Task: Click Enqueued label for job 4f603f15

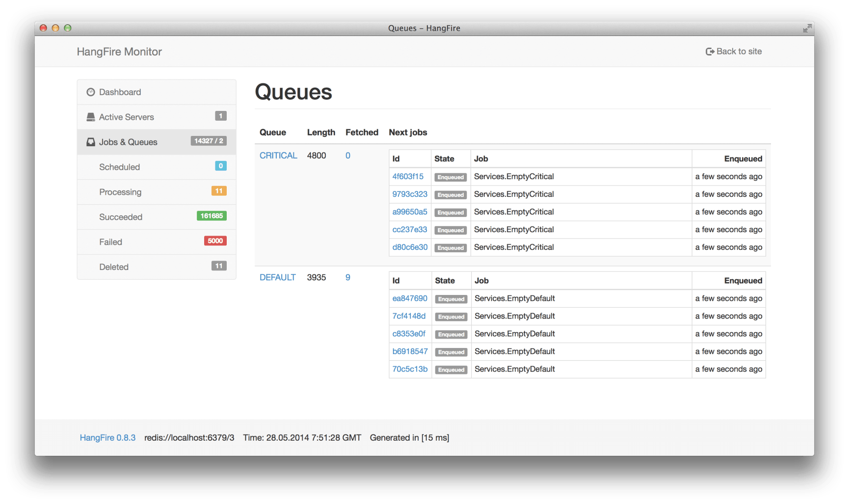Action: pyautogui.click(x=451, y=177)
